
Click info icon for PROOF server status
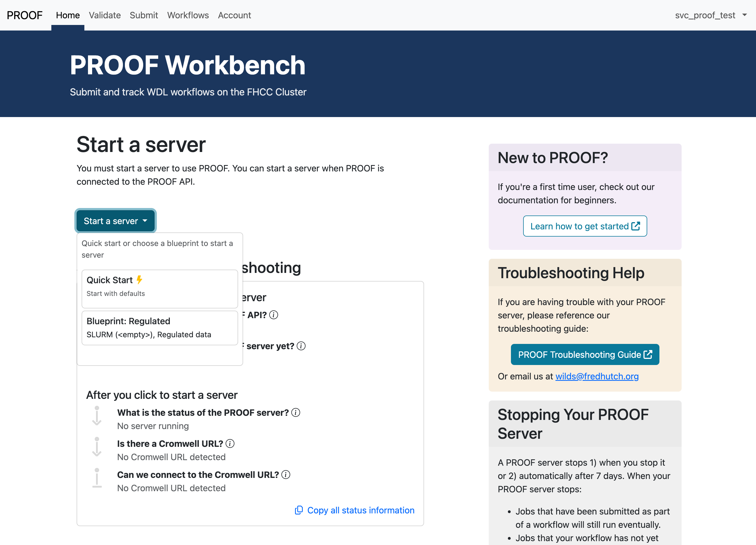pos(296,412)
